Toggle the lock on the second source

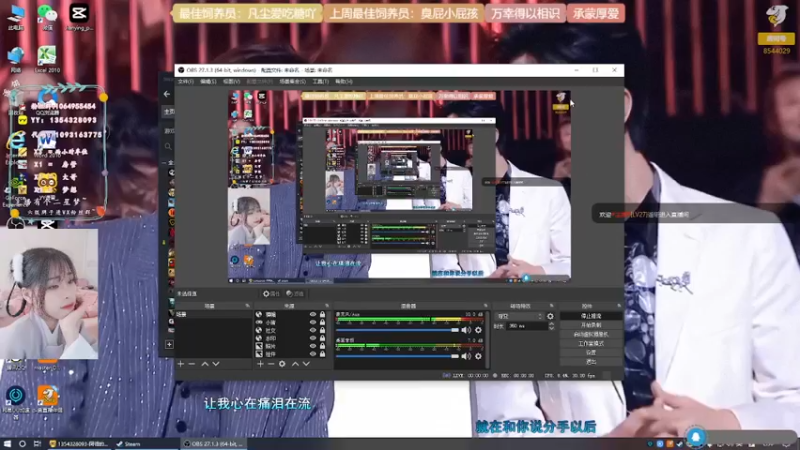(x=322, y=322)
